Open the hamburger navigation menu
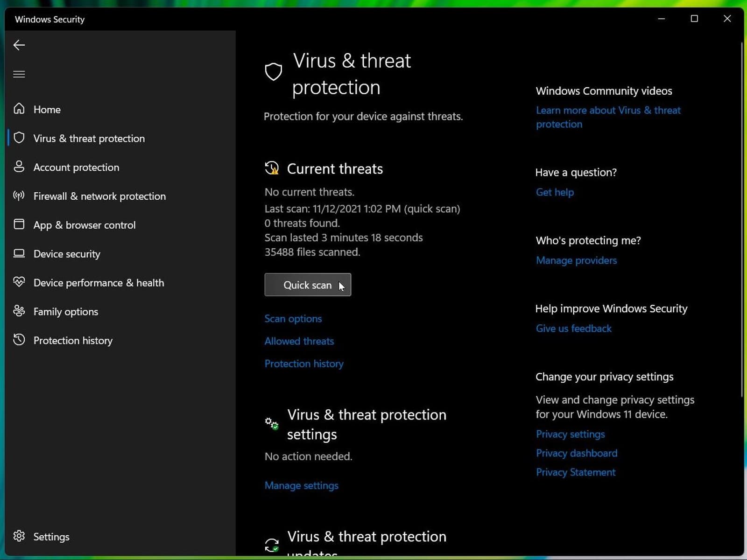The height and width of the screenshot is (560, 747). click(x=19, y=74)
